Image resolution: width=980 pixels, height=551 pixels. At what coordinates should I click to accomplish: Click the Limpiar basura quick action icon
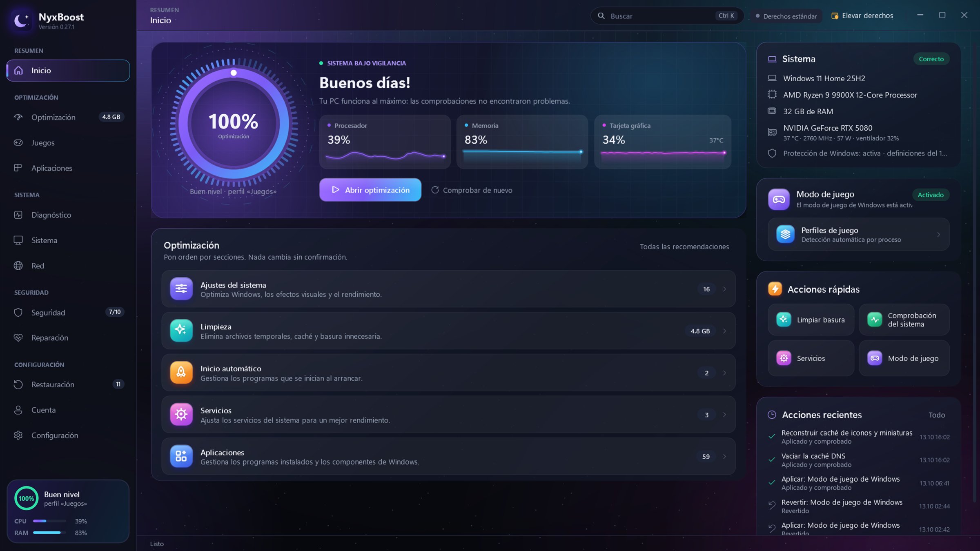pos(784,320)
